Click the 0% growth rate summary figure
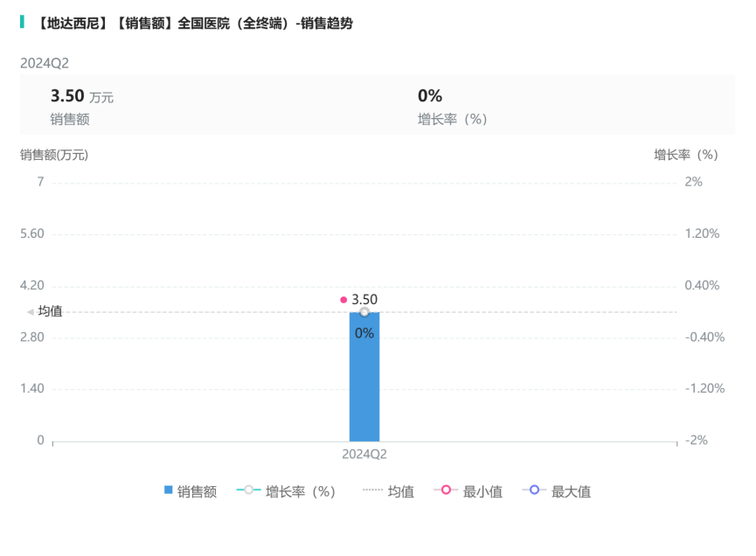Screen dimensions: 756x556 point(430,97)
